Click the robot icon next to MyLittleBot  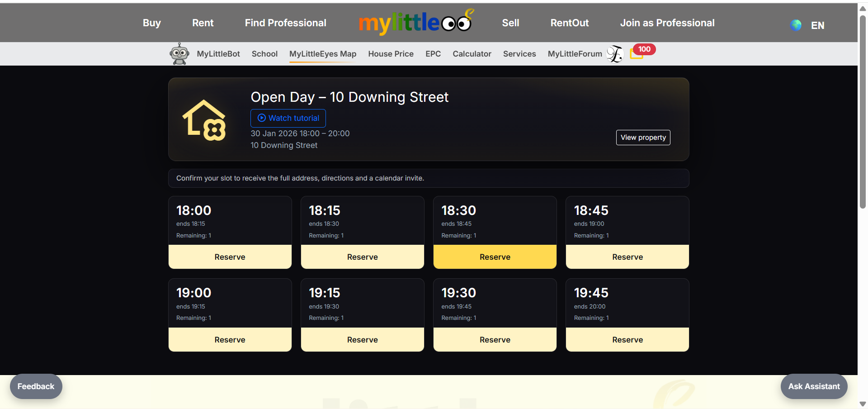tap(179, 53)
